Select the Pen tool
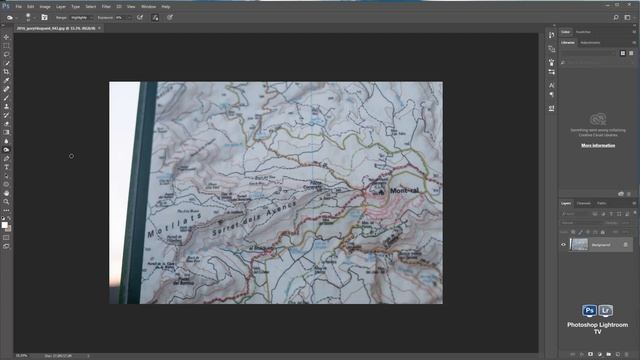640x360 pixels. coord(6,158)
